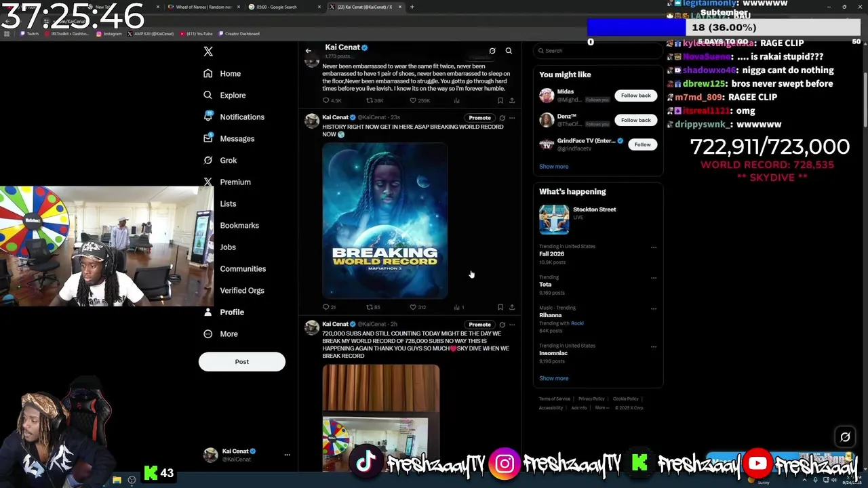The image size is (868, 488).
Task: Show more under What's happening
Action: click(x=554, y=378)
